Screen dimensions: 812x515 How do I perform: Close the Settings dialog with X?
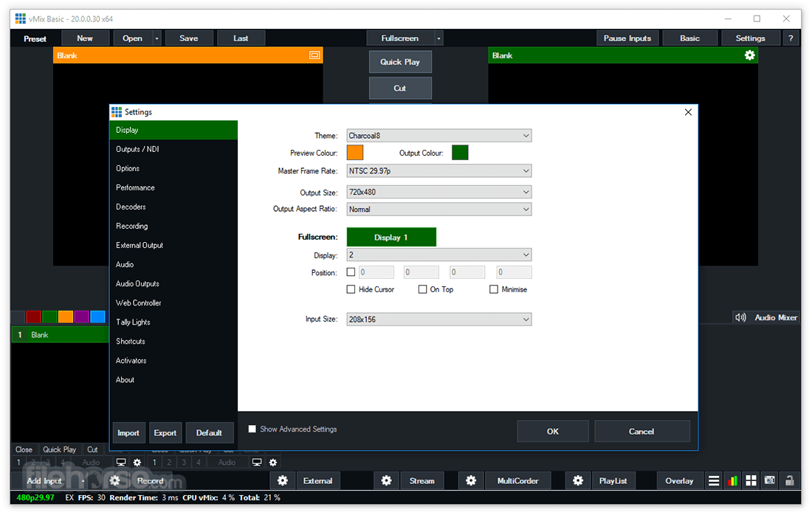coord(688,112)
